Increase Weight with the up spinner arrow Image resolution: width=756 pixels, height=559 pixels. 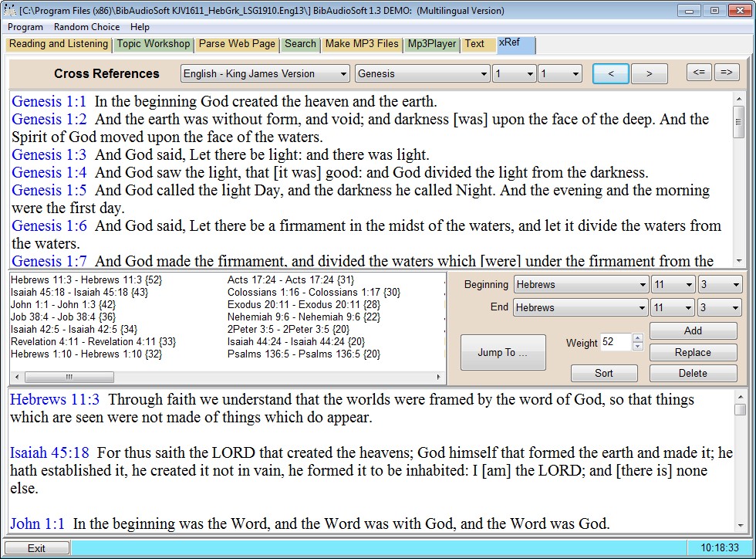pyautogui.click(x=637, y=338)
